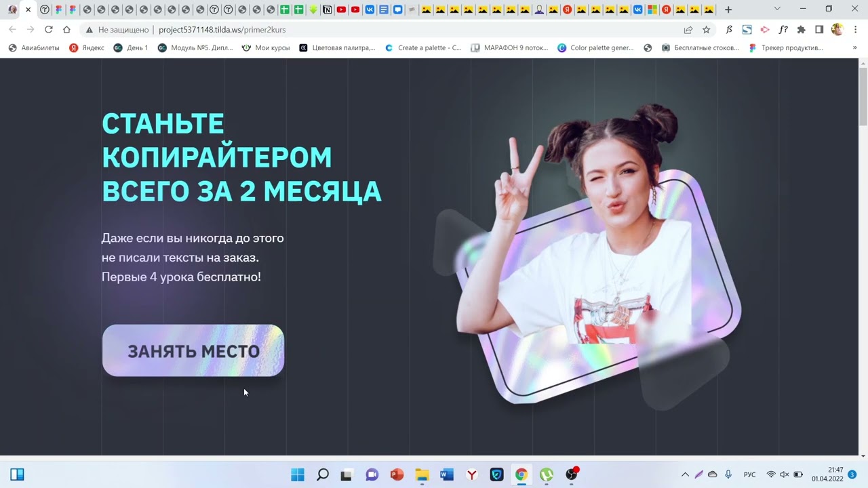Click the muted speaker volume icon
868x488 pixels.
(785, 474)
